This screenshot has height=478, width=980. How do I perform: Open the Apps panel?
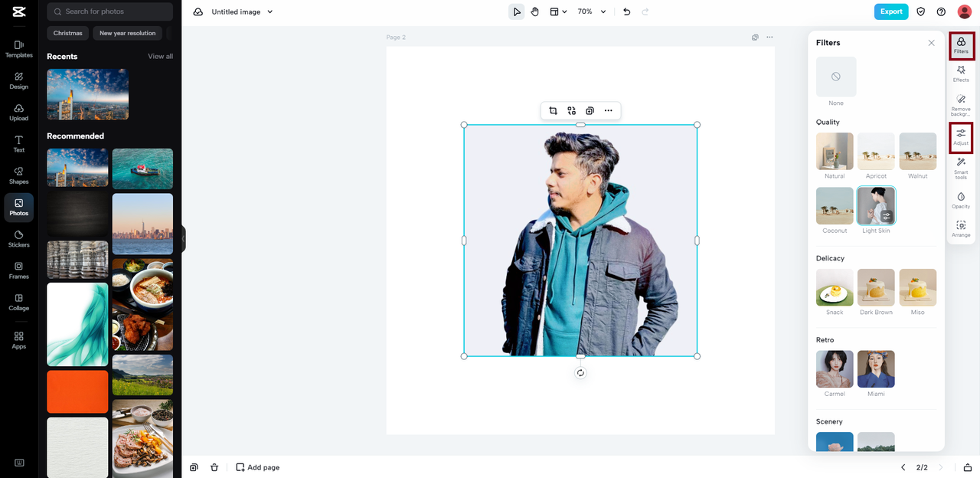click(19, 340)
